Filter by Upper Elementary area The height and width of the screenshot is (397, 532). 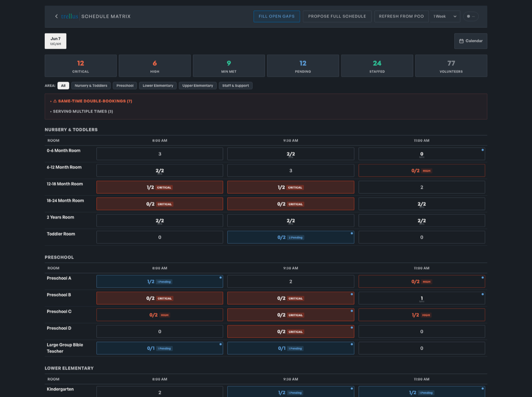click(197, 86)
